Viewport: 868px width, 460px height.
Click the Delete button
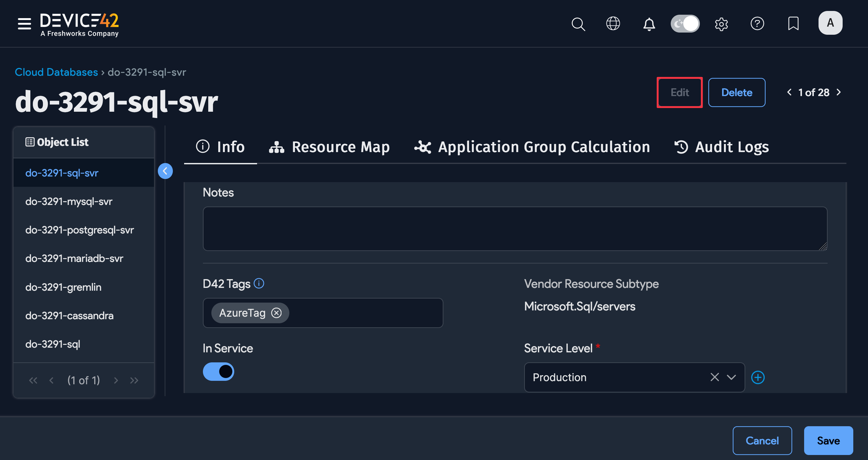click(x=736, y=92)
